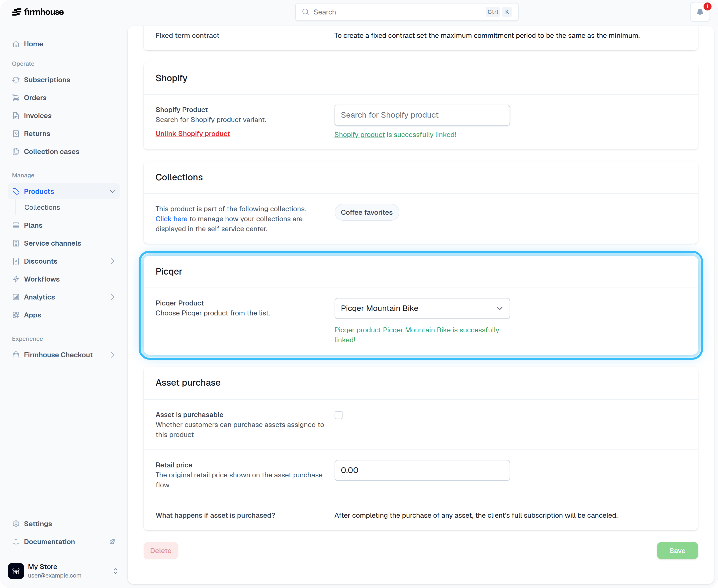Open the linked Shopify product link
The width and height of the screenshot is (718, 588).
[x=359, y=135]
